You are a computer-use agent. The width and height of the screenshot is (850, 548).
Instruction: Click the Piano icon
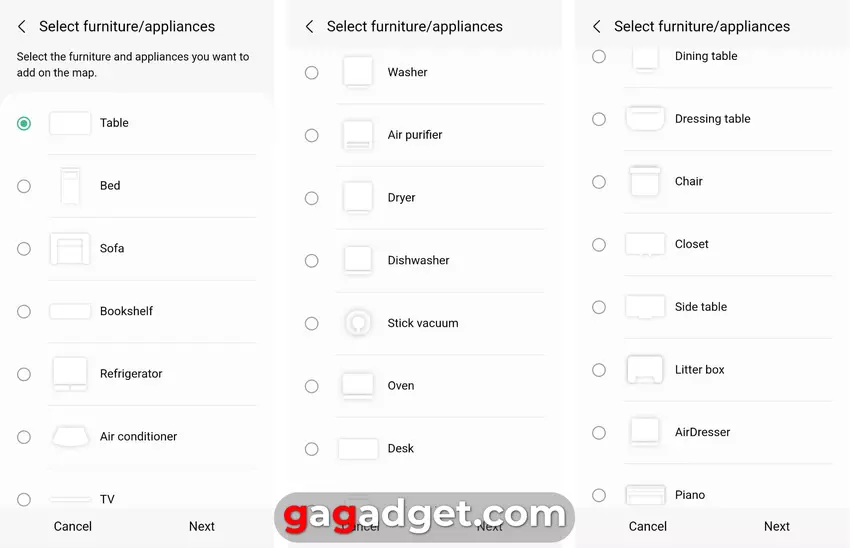point(645,495)
